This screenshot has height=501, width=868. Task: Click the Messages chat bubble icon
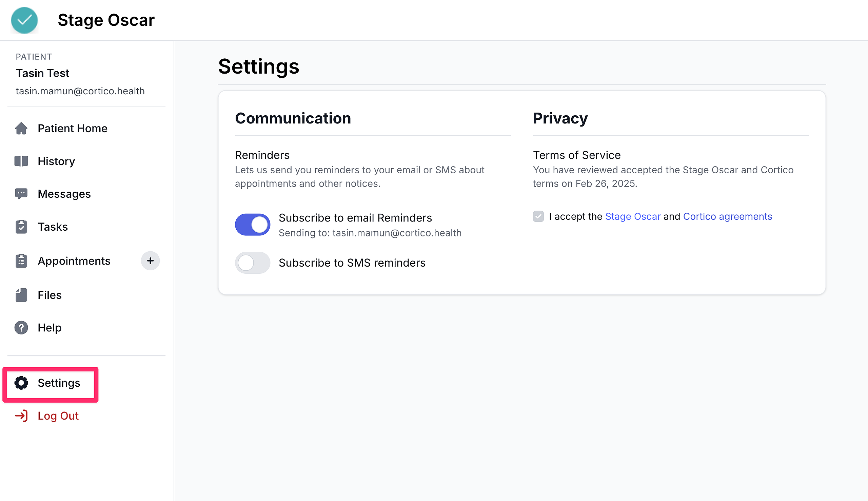21,194
